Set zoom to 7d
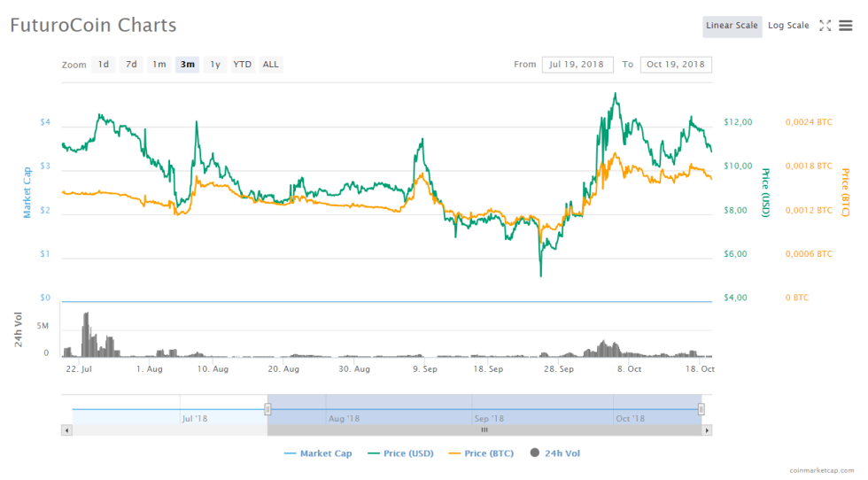Viewport: 868px width, 480px height. pos(131,65)
